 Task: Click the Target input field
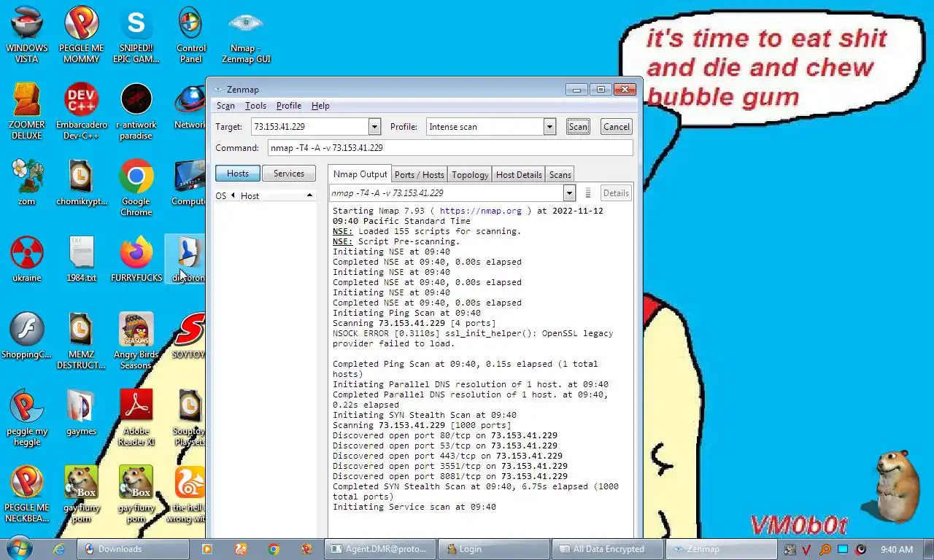[x=309, y=127]
